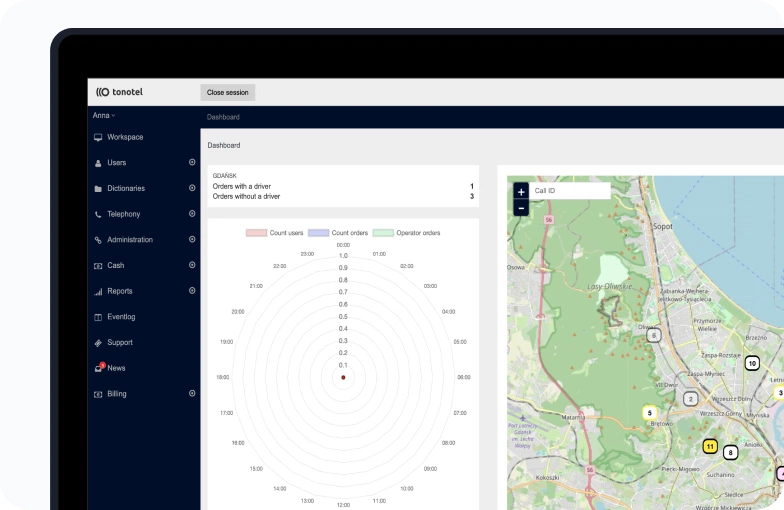The width and height of the screenshot is (784, 510).
Task: Click the Users person icon
Action: (98, 163)
